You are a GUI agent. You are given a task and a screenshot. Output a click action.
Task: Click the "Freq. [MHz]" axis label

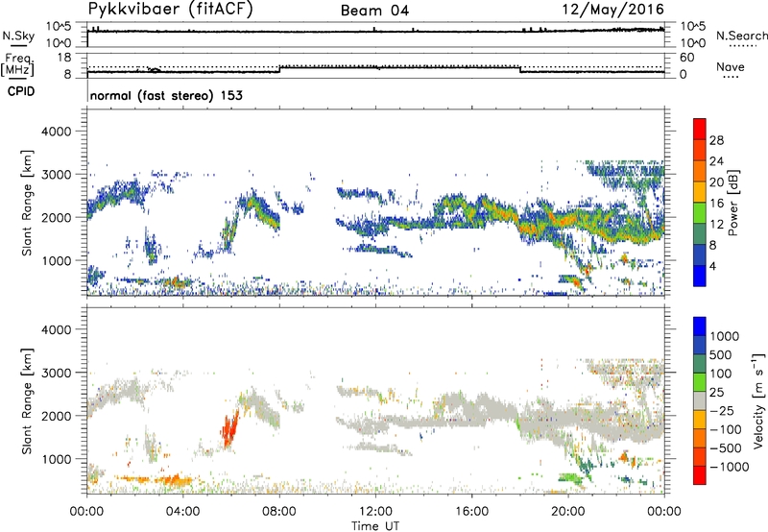pos(17,64)
